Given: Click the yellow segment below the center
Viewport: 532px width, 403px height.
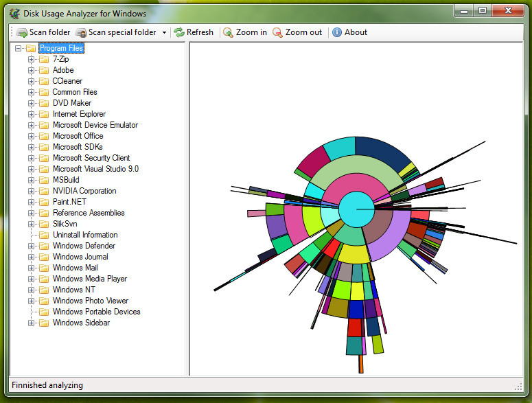Looking at the screenshot, I should click(354, 254).
